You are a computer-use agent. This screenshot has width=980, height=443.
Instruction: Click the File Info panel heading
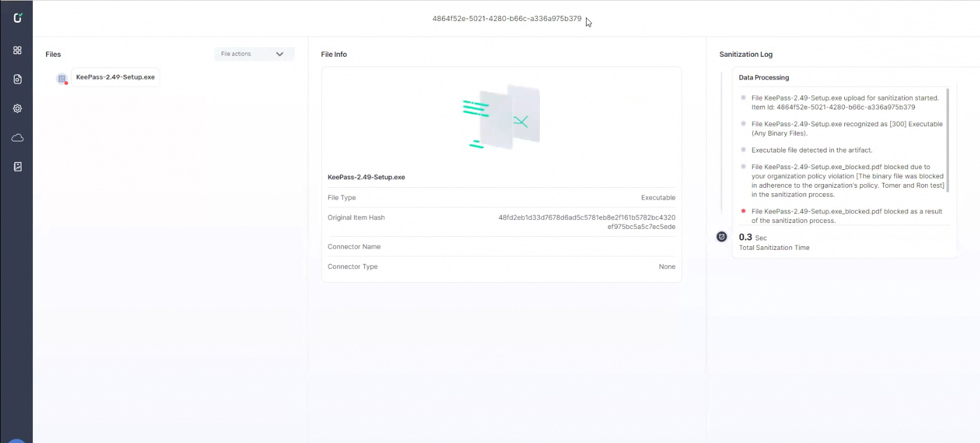334,54
